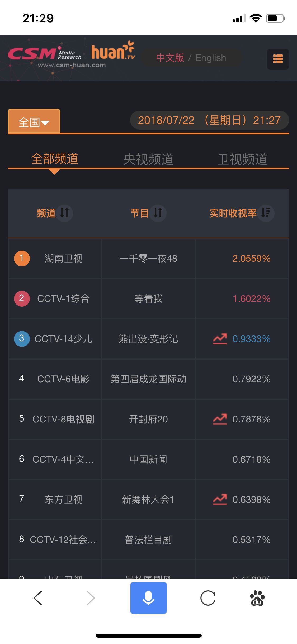The width and height of the screenshot is (297, 644).
Task: Select 中文版 language link
Action: click(170, 58)
